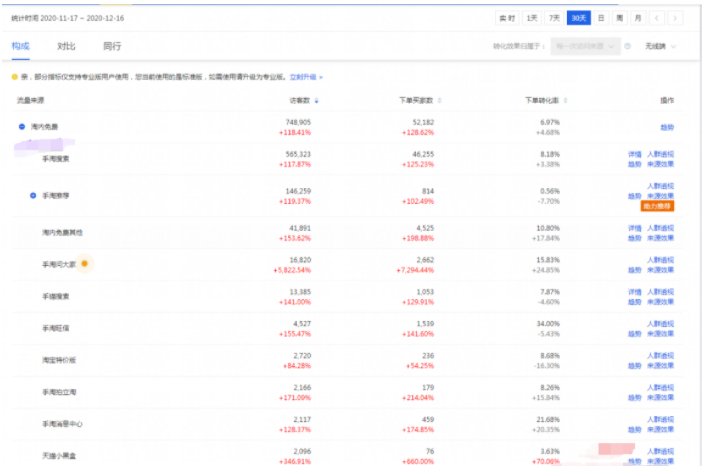Select the 7天 time range

coord(554,18)
